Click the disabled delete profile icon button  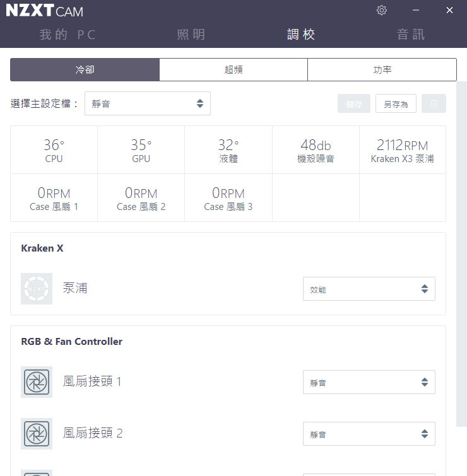click(x=434, y=103)
